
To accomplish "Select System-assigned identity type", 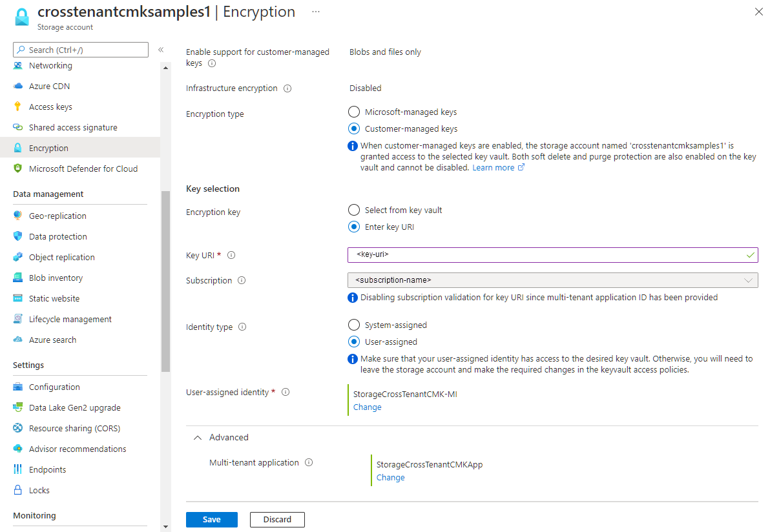I will 354,325.
